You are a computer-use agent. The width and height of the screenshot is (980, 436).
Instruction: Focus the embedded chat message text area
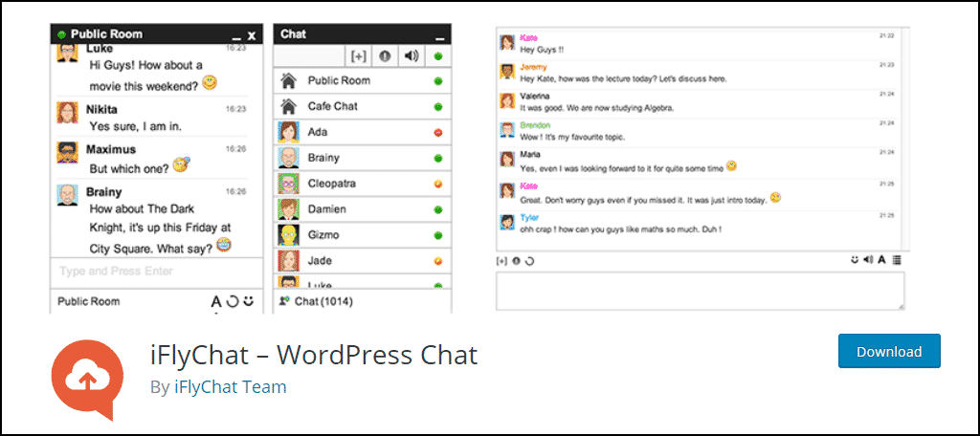pyautogui.click(x=700, y=291)
